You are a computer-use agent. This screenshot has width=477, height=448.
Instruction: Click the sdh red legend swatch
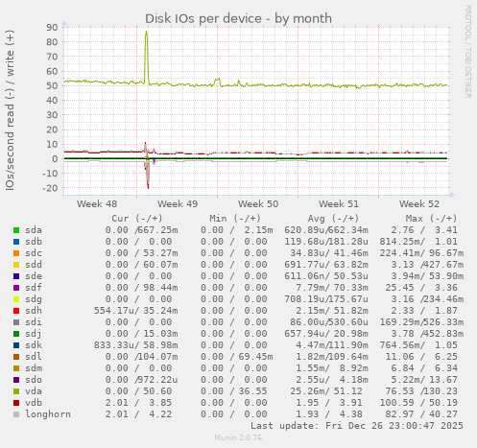tap(16, 311)
